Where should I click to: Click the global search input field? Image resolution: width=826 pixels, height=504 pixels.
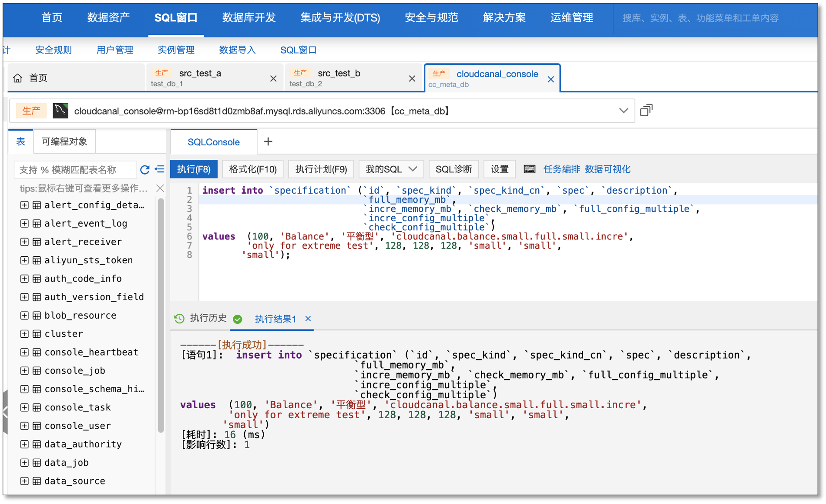coord(715,18)
